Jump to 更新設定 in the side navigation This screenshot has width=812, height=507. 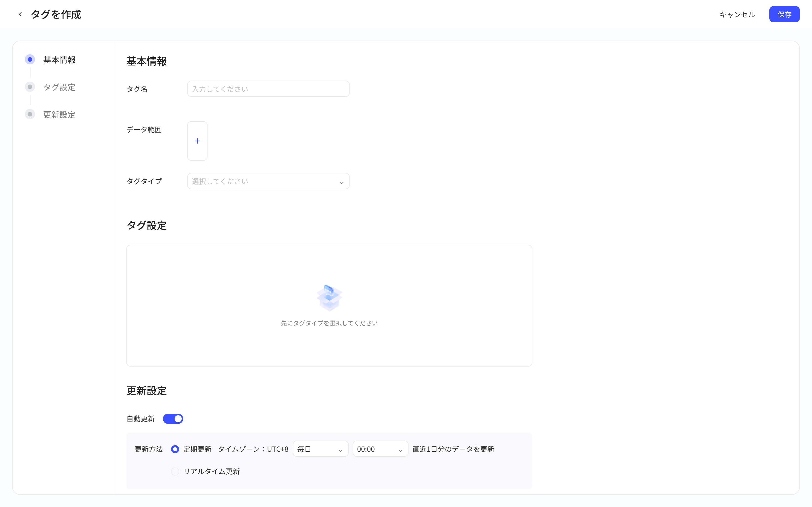coord(59,115)
